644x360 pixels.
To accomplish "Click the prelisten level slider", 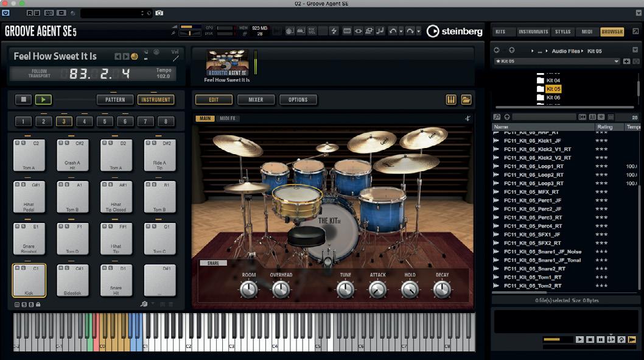I will (x=557, y=339).
